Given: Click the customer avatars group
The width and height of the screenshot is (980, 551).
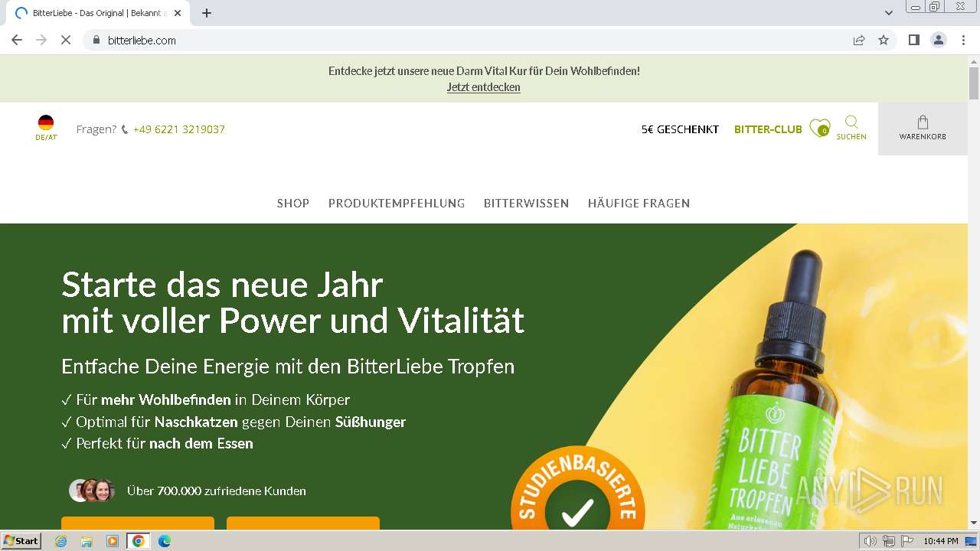Looking at the screenshot, I should point(92,491).
